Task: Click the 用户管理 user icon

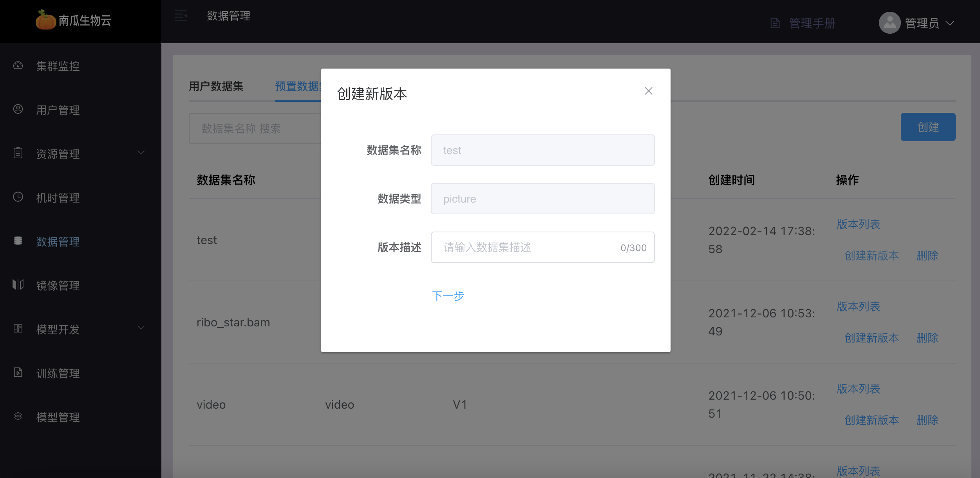Action: point(18,109)
